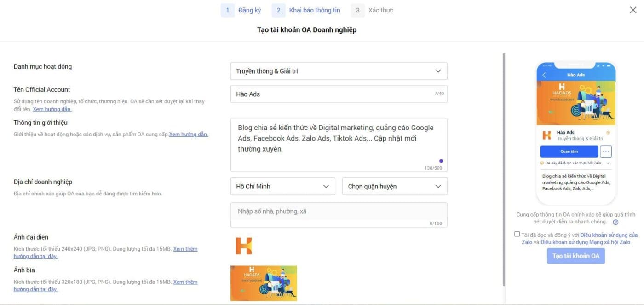The height and width of the screenshot is (305, 644).
Task: Click the Quan tâm button in preview
Action: pos(569,151)
